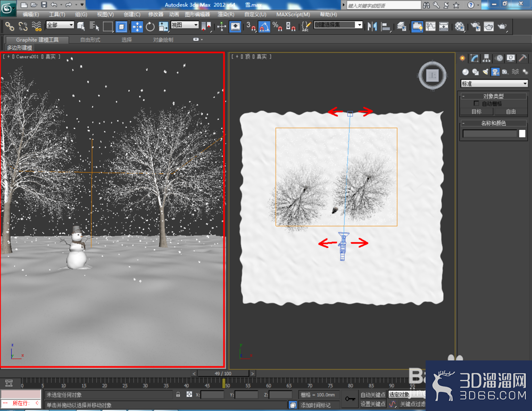532x411 pixels.
Task: Choose the Rectangular Selection Region tool
Action: point(107,26)
